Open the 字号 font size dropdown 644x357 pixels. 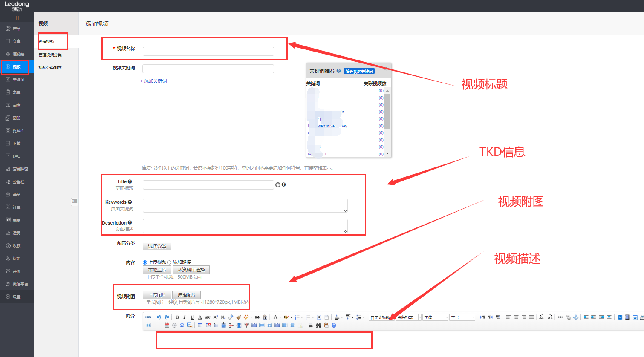click(462, 317)
